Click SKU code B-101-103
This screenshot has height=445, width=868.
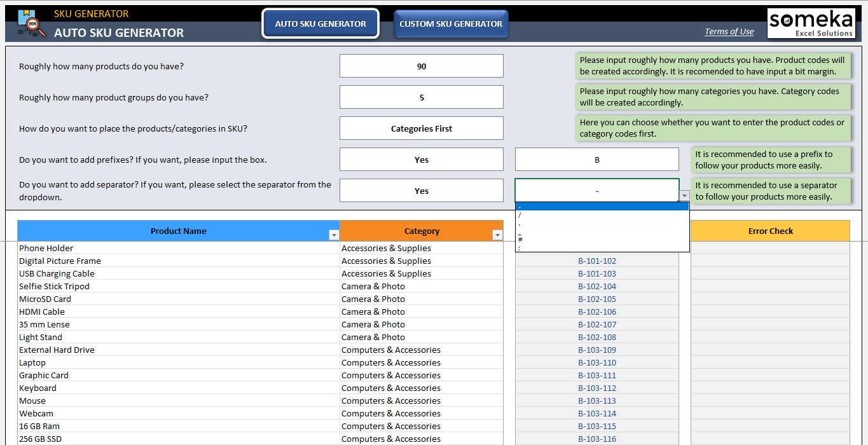coord(597,273)
